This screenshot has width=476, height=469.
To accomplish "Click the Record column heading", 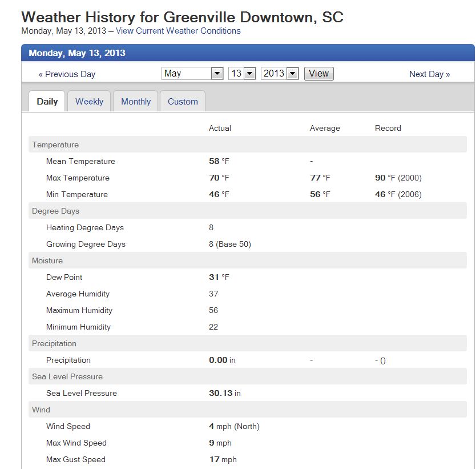I will pos(388,129).
